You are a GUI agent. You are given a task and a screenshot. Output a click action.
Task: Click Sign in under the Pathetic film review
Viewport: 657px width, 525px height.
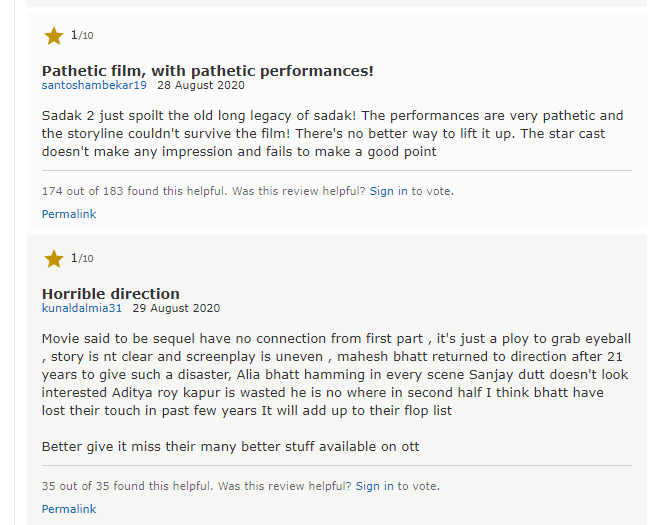pos(388,190)
